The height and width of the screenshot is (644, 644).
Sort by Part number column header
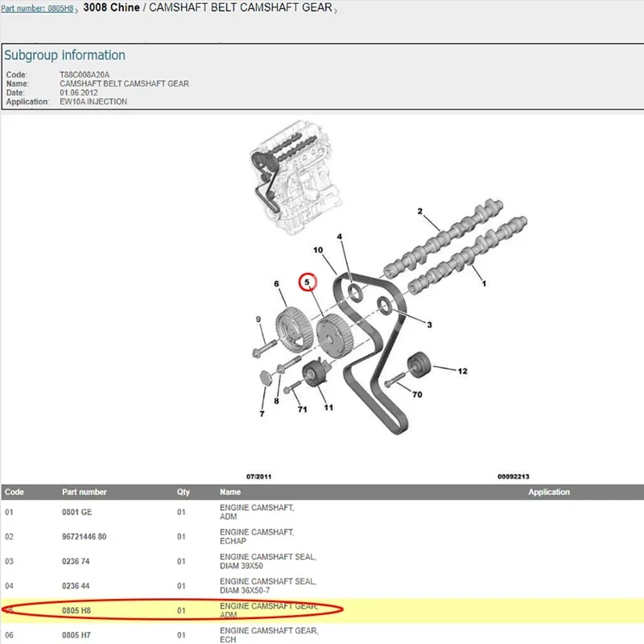85,492
